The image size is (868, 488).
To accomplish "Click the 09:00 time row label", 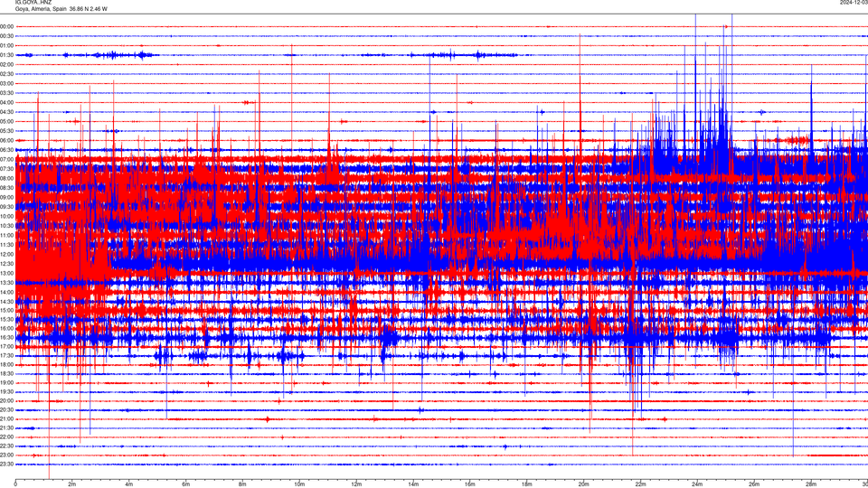I will pyautogui.click(x=7, y=197).
